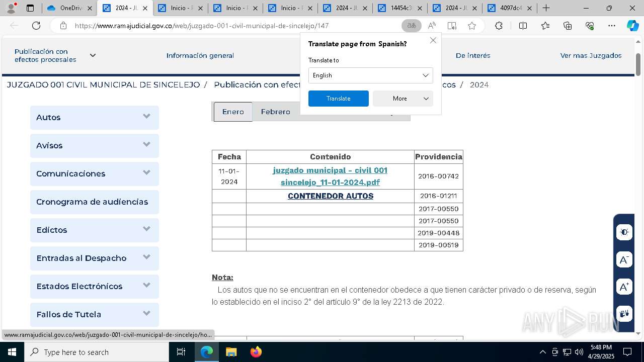Image resolution: width=644 pixels, height=362 pixels.
Task: View site info lock icon
Action: 63,26
